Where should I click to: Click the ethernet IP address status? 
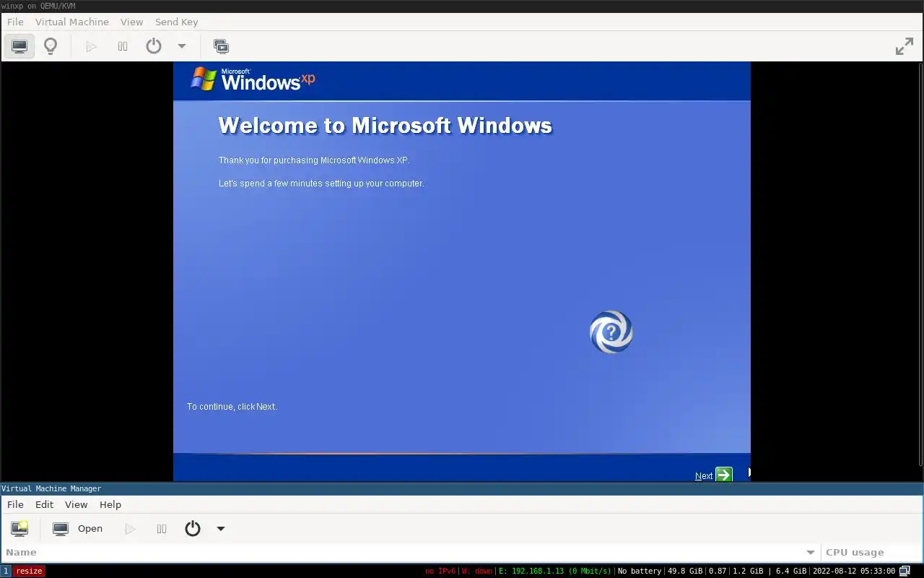pos(555,571)
